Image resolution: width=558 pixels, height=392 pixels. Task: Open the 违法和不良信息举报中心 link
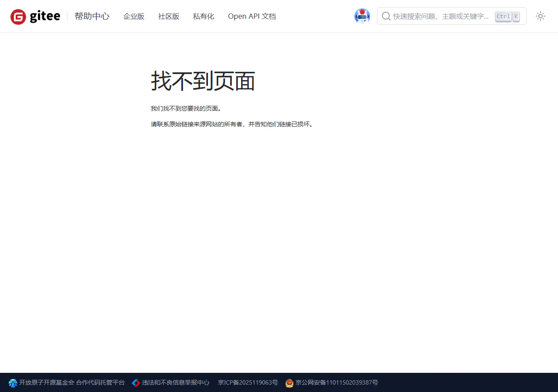point(170,382)
